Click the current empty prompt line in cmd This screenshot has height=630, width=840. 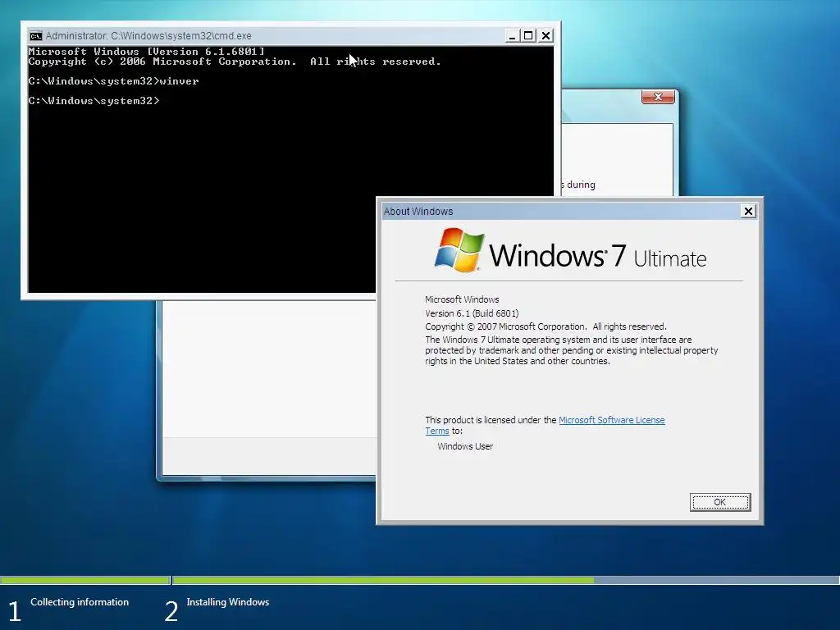tap(94, 101)
